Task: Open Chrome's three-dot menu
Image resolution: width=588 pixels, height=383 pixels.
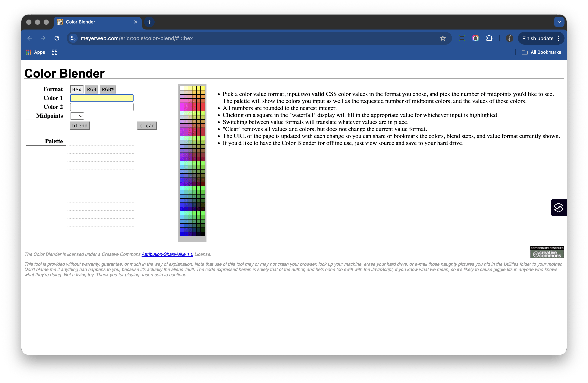Action: click(558, 38)
